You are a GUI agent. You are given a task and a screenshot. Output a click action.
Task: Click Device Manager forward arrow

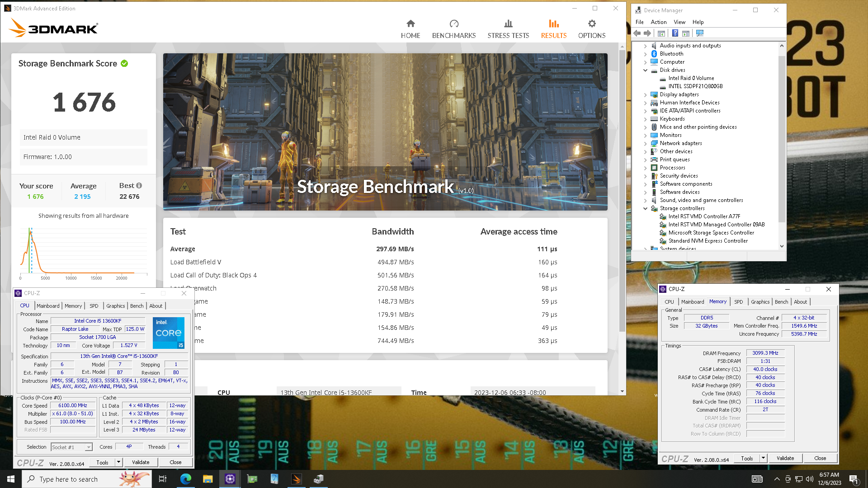(647, 33)
